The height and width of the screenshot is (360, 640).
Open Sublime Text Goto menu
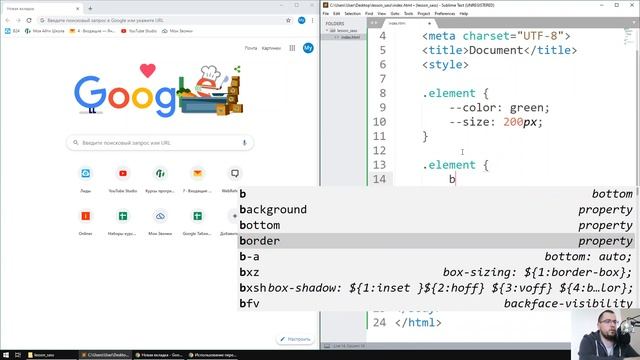pos(395,14)
